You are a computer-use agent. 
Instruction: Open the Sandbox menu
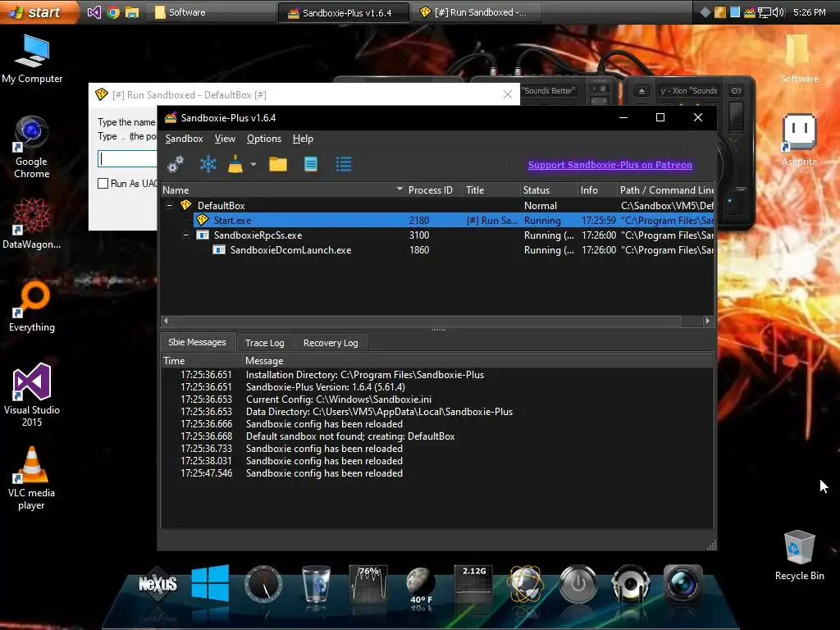pos(184,139)
